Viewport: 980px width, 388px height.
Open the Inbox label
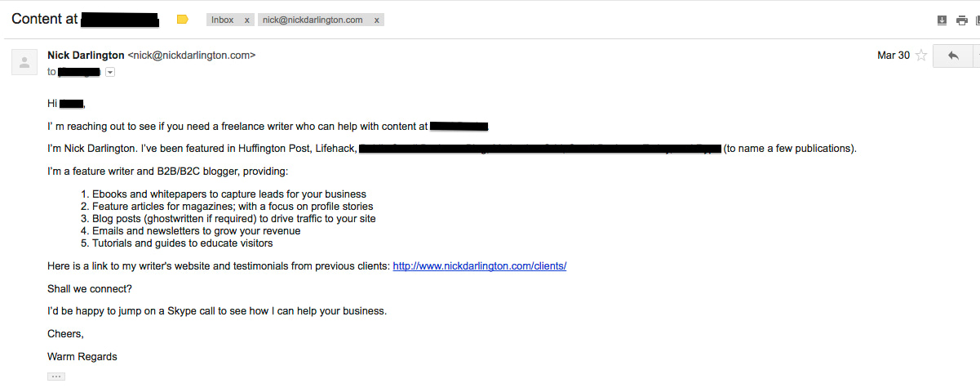[222, 20]
